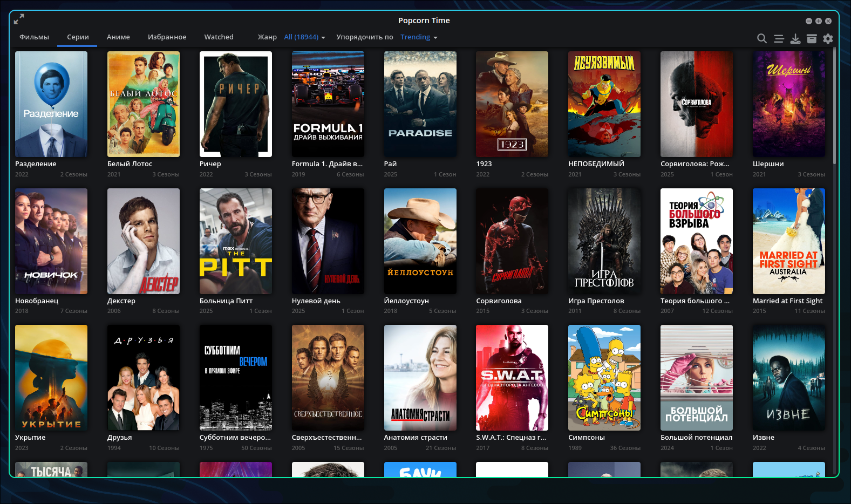
Task: Open the torrent downloads icon
Action: pos(795,38)
